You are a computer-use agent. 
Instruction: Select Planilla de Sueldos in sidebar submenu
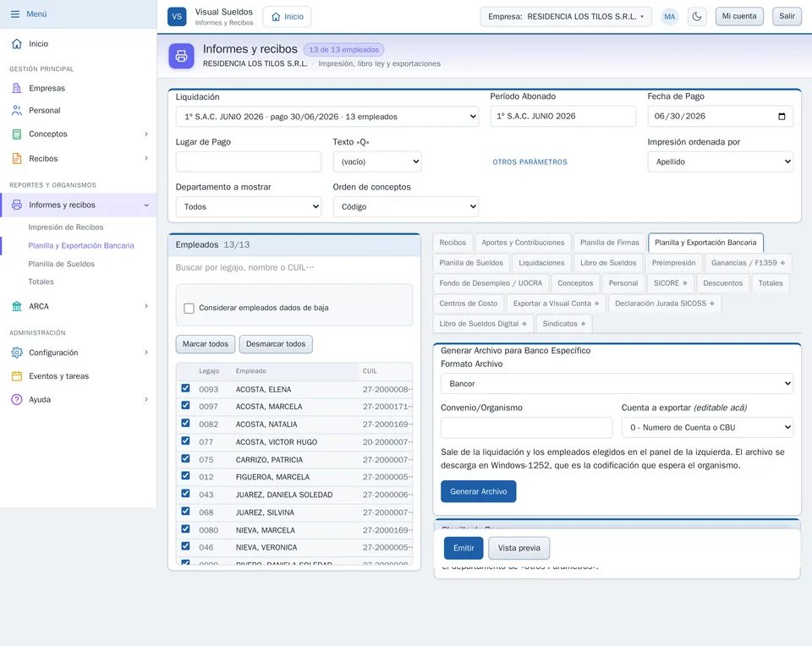click(x=62, y=264)
